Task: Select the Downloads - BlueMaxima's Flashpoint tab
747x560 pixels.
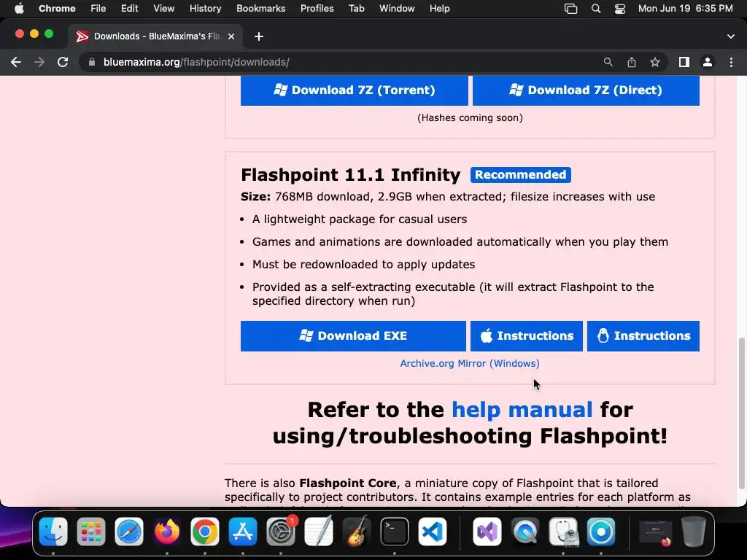Action: click(155, 36)
